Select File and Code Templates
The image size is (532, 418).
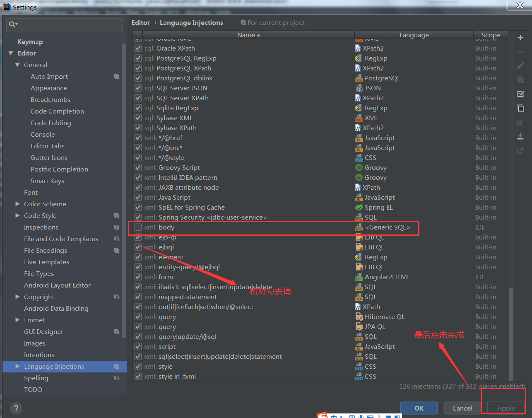point(61,239)
